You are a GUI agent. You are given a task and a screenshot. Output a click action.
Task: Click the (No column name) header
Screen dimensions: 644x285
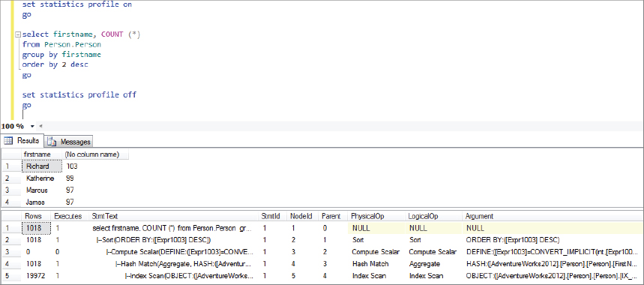(x=92, y=154)
